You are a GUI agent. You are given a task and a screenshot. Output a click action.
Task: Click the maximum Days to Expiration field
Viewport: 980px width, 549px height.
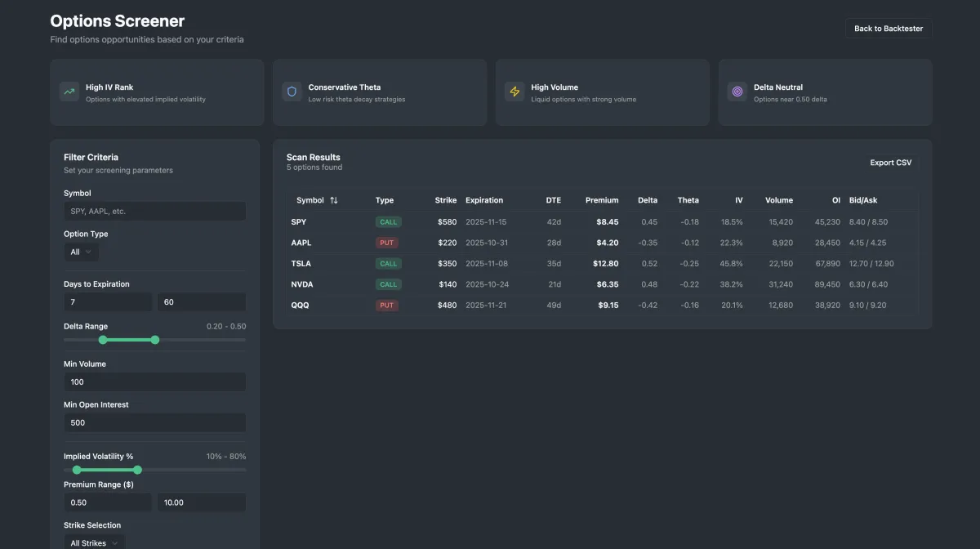[202, 301]
